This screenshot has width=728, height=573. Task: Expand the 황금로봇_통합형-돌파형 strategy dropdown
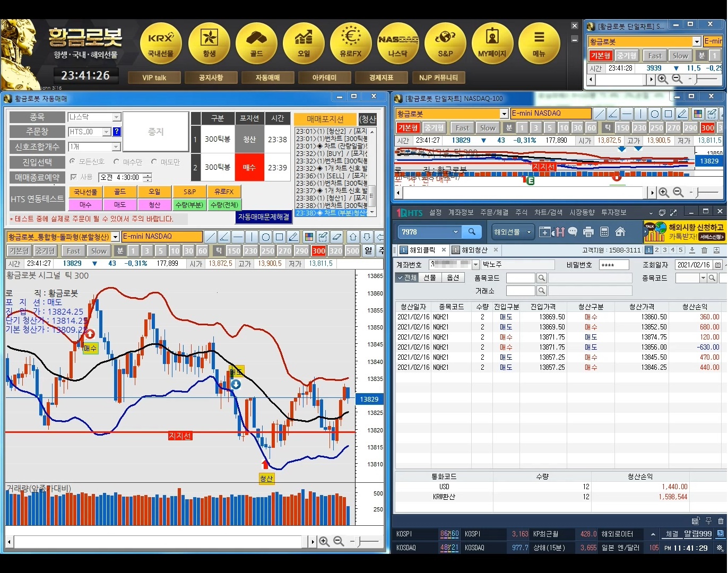pos(116,237)
